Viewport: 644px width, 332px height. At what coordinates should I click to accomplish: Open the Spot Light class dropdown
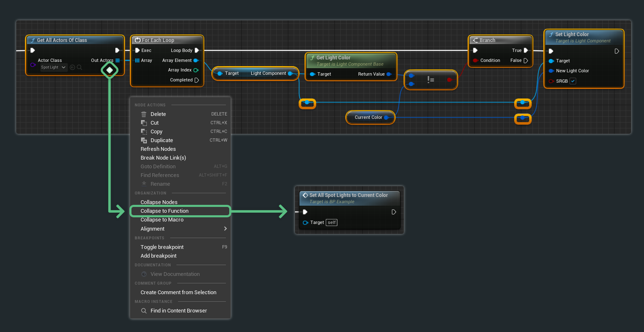click(53, 67)
